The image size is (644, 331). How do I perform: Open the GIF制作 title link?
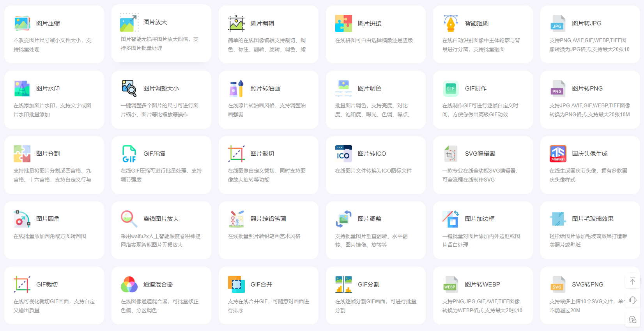[x=476, y=89]
